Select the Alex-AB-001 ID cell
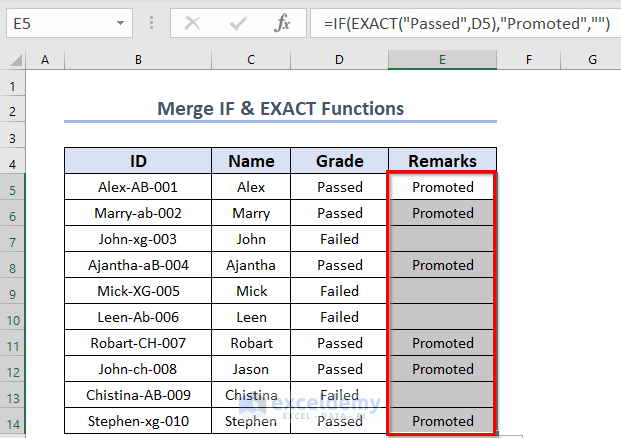The height and width of the screenshot is (438, 621). 138,187
